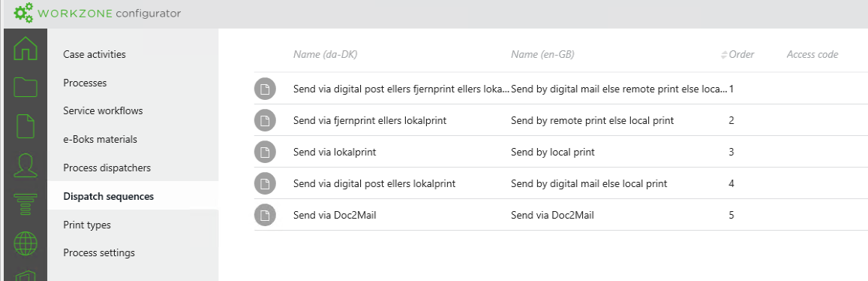The width and height of the screenshot is (868, 281).
Task: Click the Access code column header
Action: coord(812,54)
